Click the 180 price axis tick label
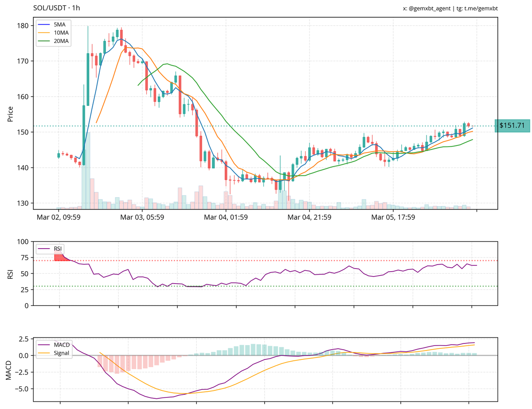 click(24, 26)
